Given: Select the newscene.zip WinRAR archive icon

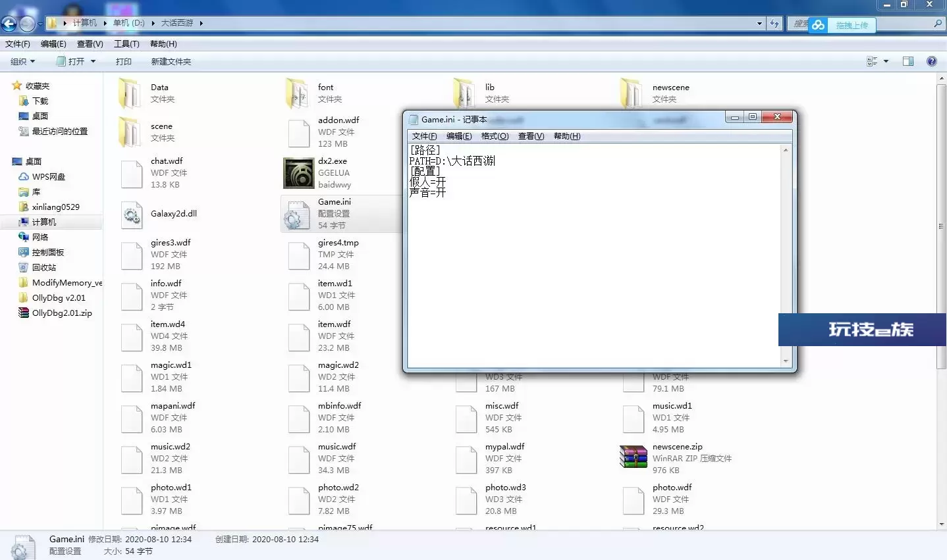Looking at the screenshot, I should point(634,457).
